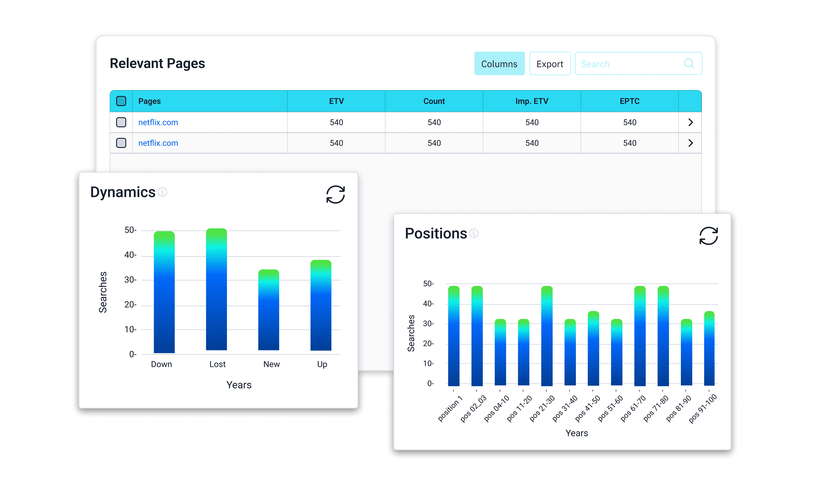Image resolution: width=827 pixels, height=504 pixels.
Task: Click the magnifier search icon
Action: point(689,64)
